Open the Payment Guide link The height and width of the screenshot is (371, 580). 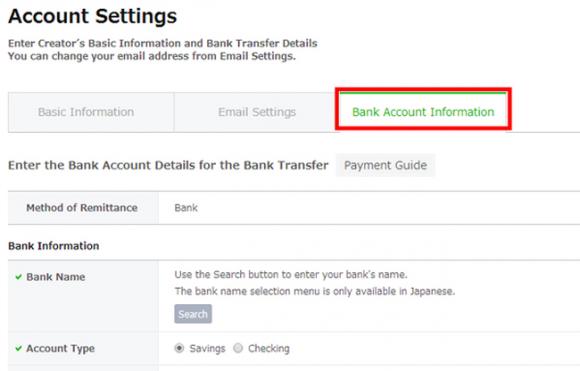point(385,165)
